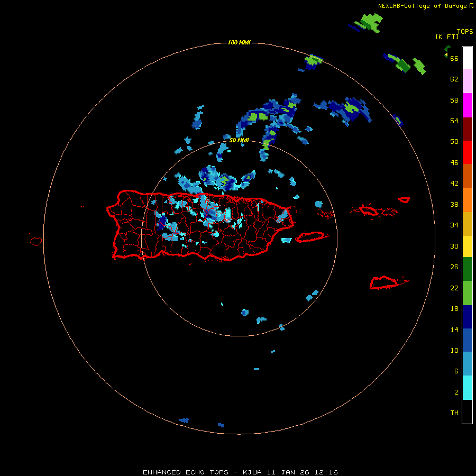The width and height of the screenshot is (476, 476).
Task: Click the legend value "30"
Action: (454, 246)
